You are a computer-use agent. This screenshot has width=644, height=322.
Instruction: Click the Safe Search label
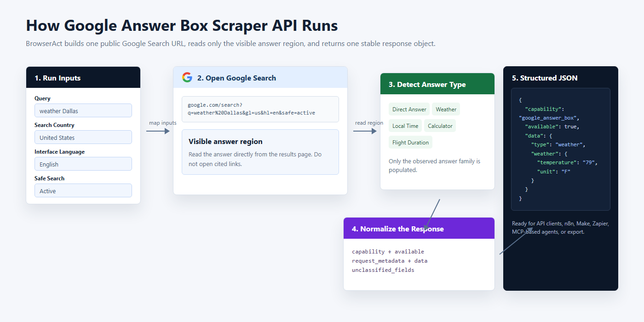[49, 178]
